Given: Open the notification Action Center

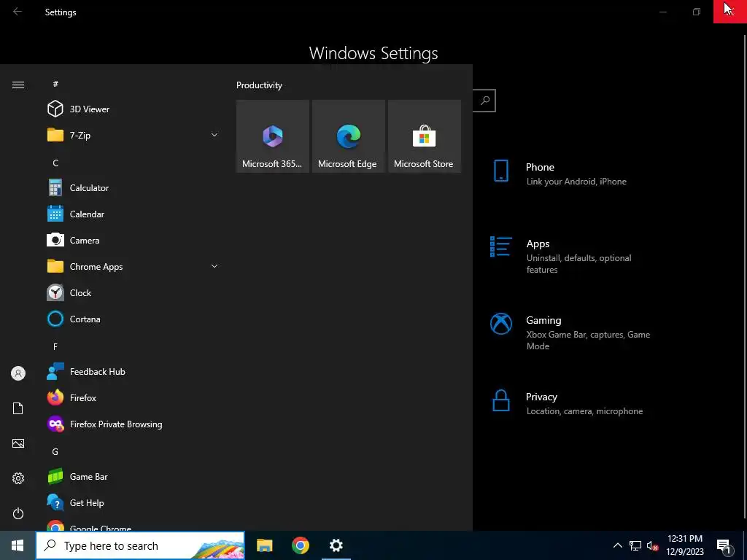Looking at the screenshot, I should (x=724, y=545).
